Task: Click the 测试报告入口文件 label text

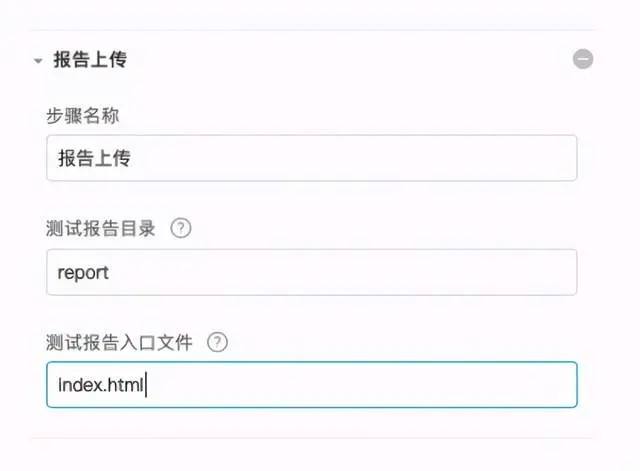Action: pyautogui.click(x=119, y=342)
